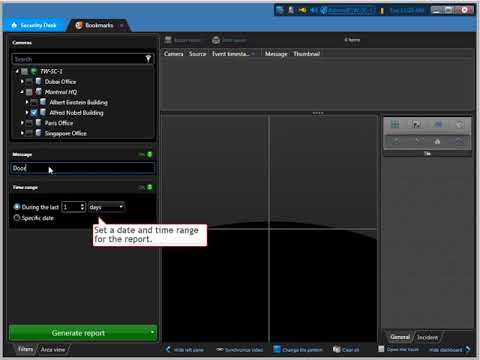Click the tile grid icon in dashboard

tap(395, 124)
